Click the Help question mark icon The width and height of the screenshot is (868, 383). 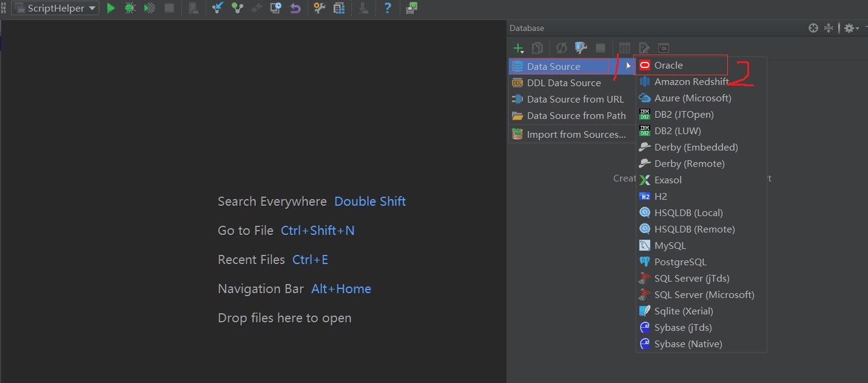click(388, 8)
